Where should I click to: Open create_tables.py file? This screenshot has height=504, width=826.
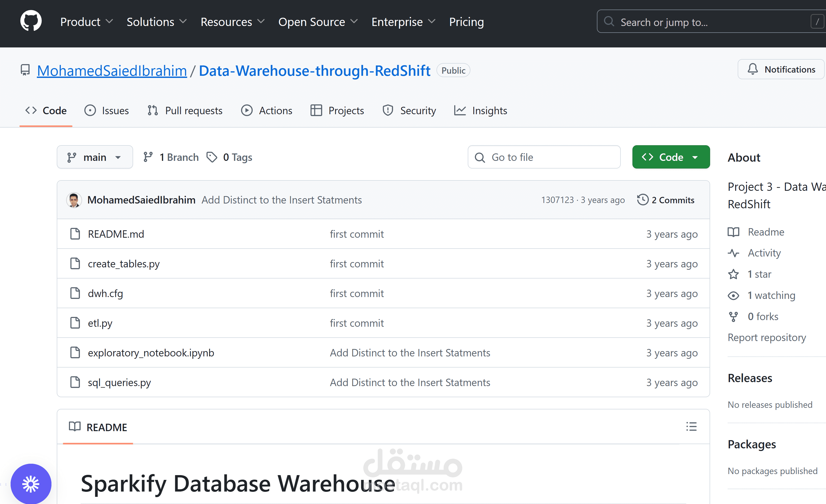coord(124,264)
